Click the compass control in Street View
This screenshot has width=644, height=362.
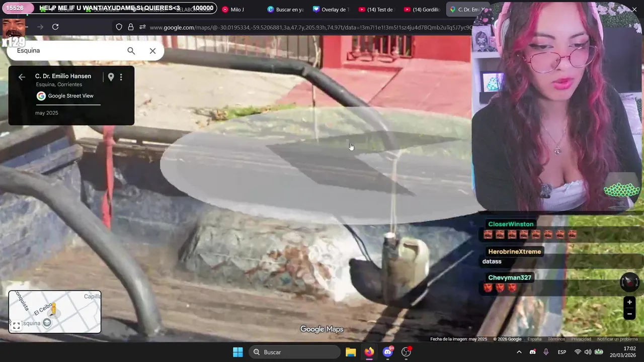pos(629,282)
